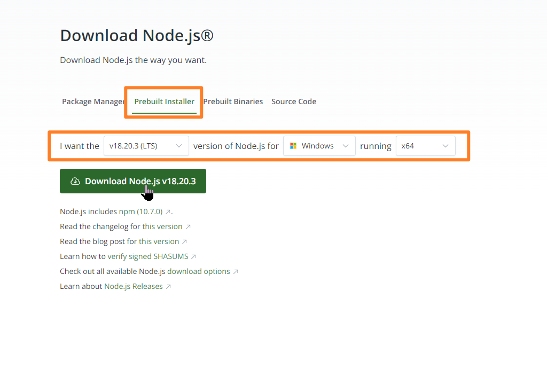547x392 pixels.
Task: Click external arrow icon after npm (10.7.0)
Action: tap(168, 211)
